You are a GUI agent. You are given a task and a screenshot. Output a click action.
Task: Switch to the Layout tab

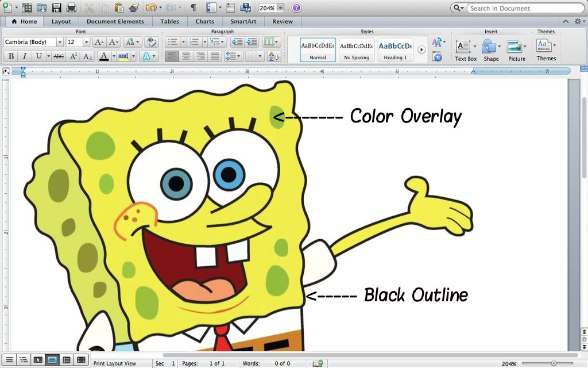point(61,21)
